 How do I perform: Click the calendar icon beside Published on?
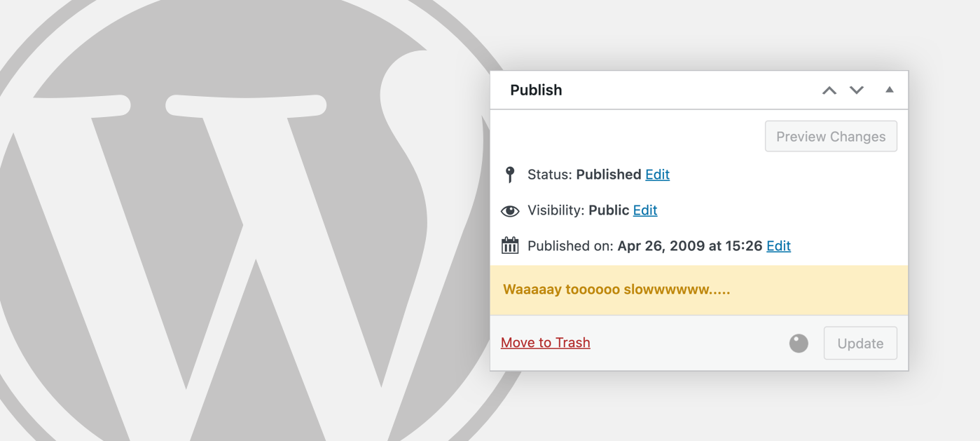(510, 245)
